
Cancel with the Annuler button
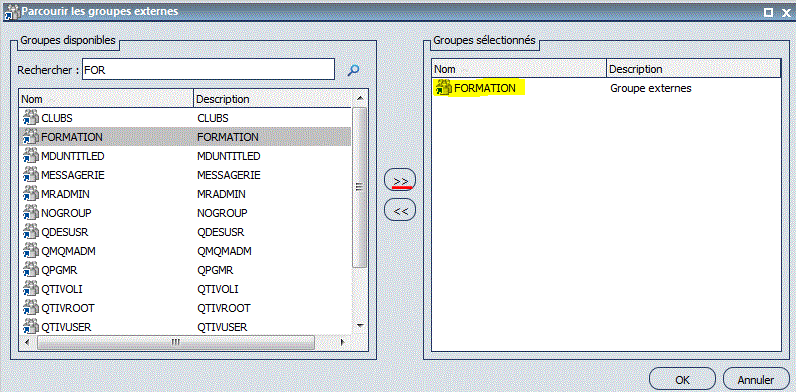click(x=755, y=379)
